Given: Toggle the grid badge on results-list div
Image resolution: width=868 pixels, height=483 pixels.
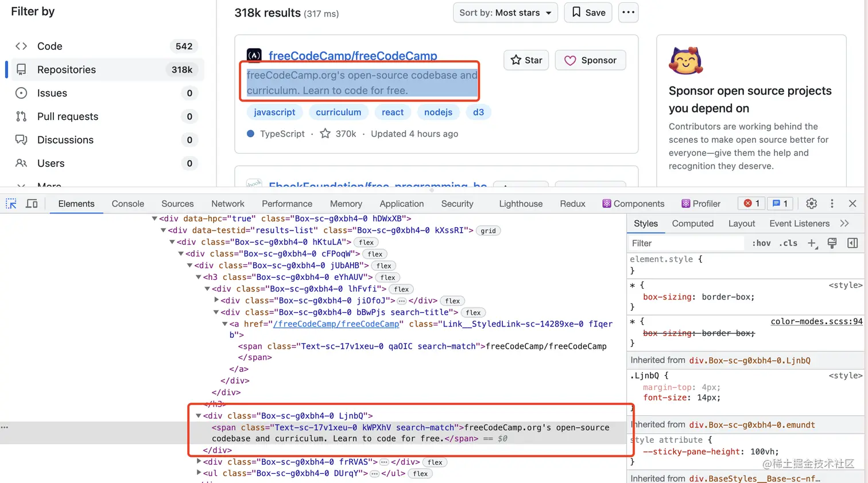Looking at the screenshot, I should point(488,231).
